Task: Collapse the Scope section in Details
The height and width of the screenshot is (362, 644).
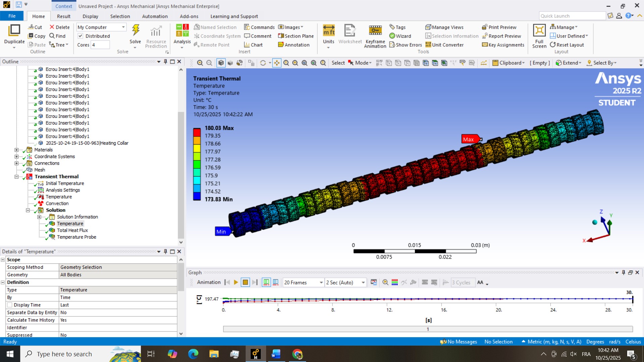Action: pyautogui.click(x=3, y=260)
